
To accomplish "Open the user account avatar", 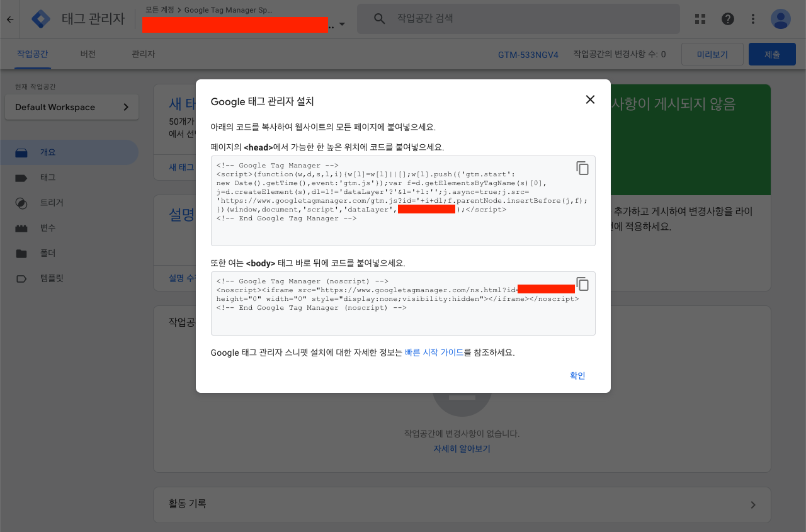I will click(781, 19).
